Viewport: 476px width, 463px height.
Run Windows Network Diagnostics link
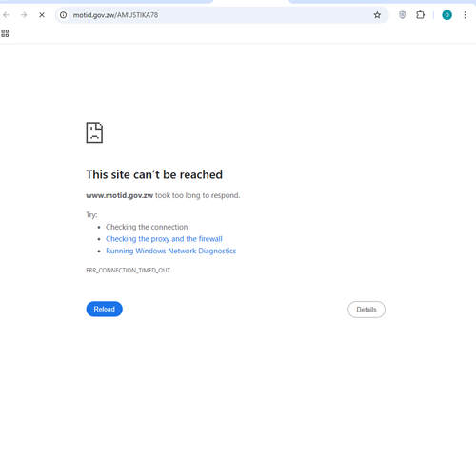170,251
